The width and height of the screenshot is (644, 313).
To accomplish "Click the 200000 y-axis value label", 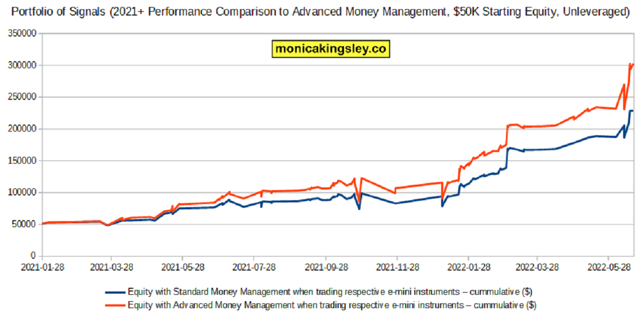I will (x=23, y=129).
